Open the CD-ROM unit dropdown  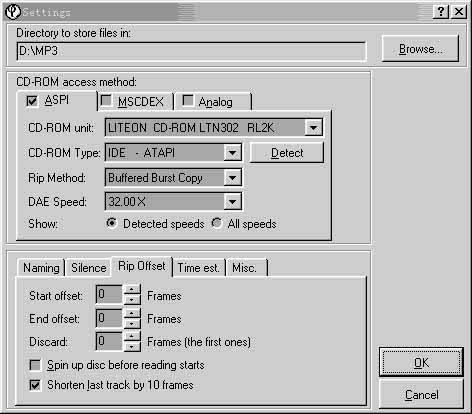[x=313, y=128]
